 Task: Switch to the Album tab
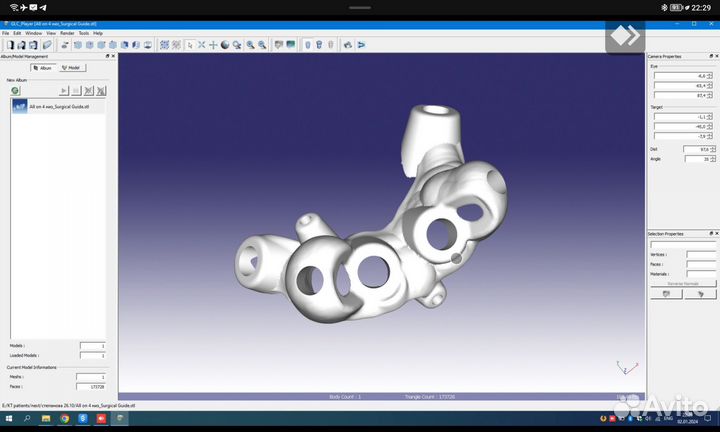click(42, 68)
